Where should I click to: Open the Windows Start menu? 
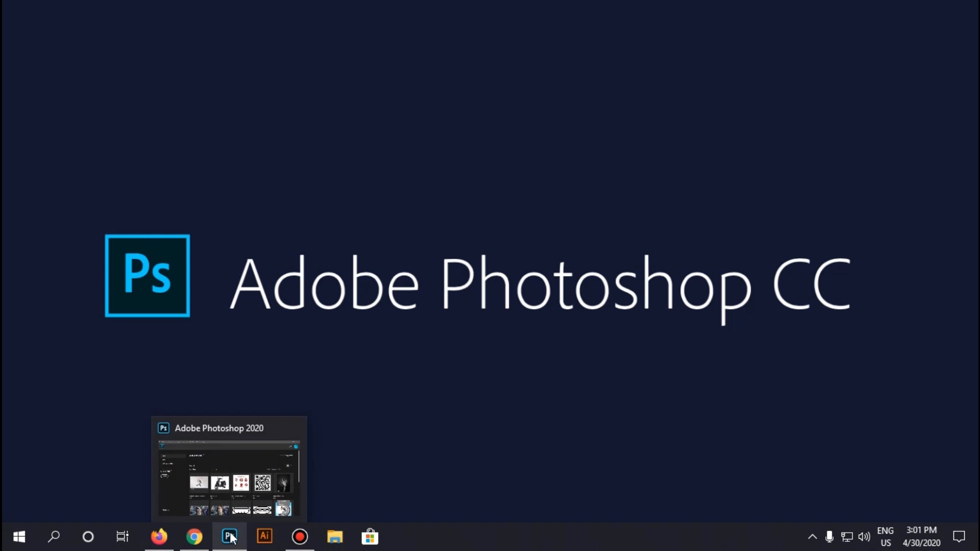click(x=19, y=537)
